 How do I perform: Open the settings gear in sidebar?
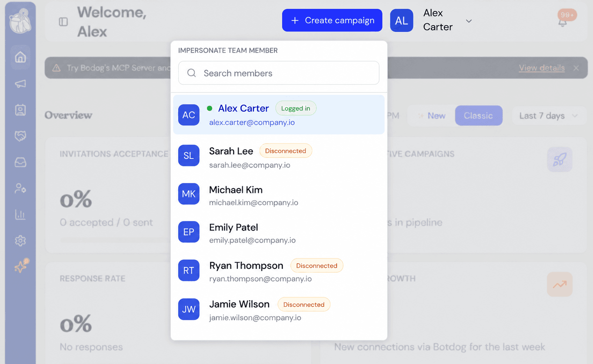pyautogui.click(x=20, y=241)
